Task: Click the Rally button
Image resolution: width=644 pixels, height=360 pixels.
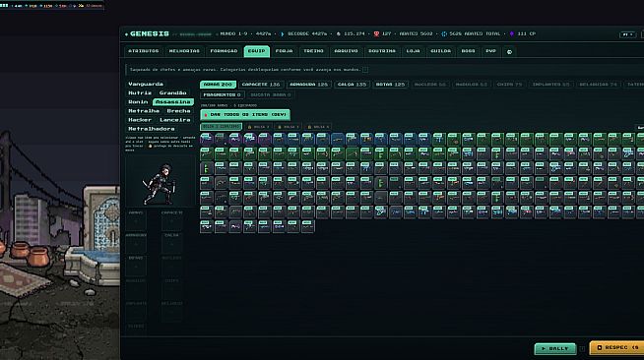Action: (x=554, y=348)
